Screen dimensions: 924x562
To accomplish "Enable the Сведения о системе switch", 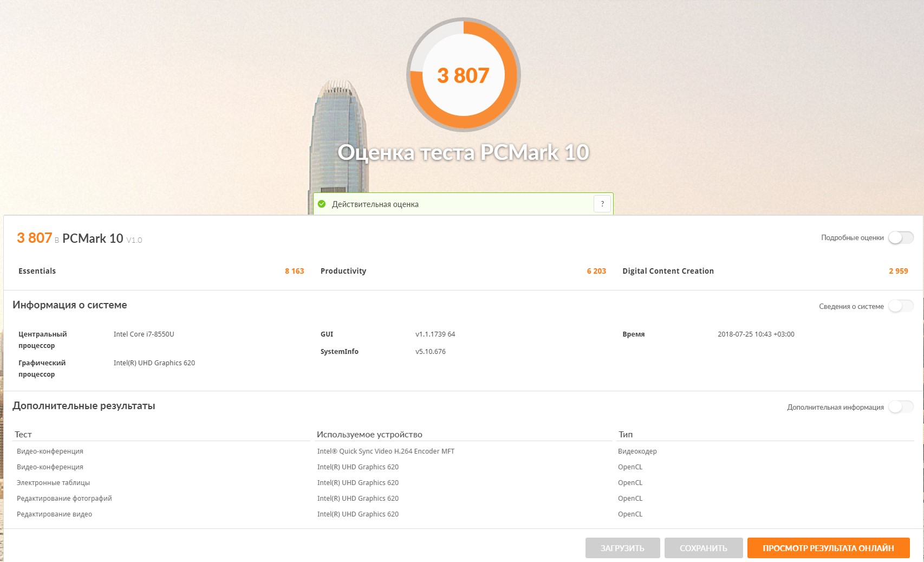I will point(901,306).
